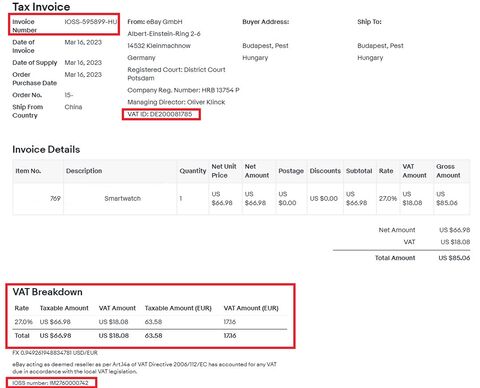
Task: Click the "VAT Breakdown" heading
Action: click(47, 292)
